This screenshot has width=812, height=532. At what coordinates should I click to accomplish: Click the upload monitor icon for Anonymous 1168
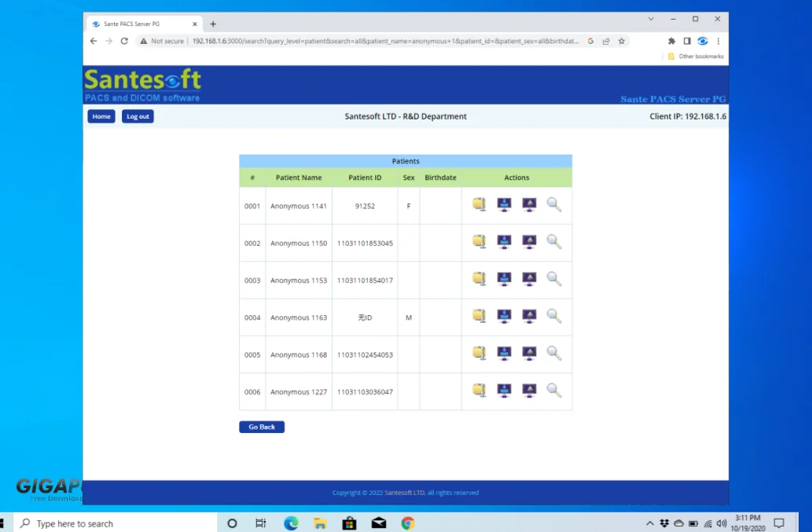pos(529,354)
